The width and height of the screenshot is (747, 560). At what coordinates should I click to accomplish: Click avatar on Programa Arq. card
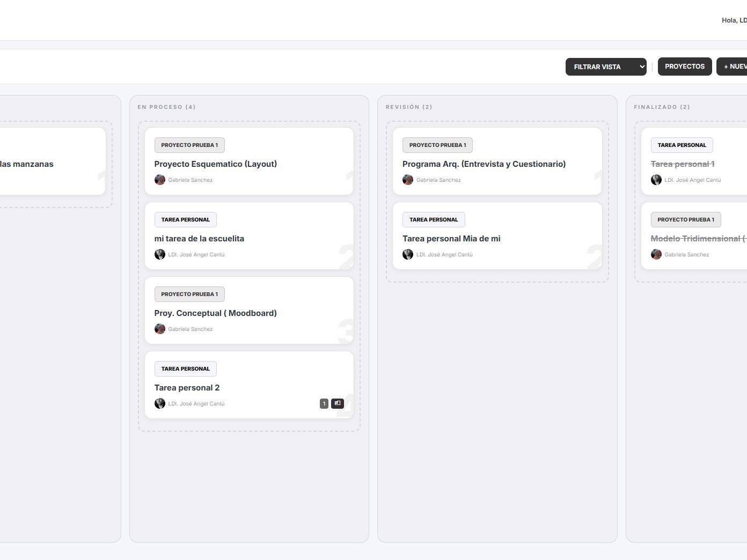408,180
